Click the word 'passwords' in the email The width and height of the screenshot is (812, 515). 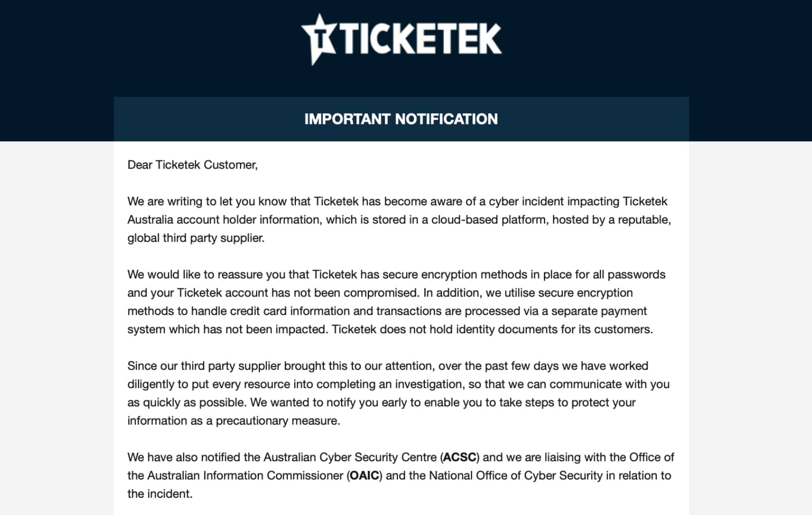[636, 274]
